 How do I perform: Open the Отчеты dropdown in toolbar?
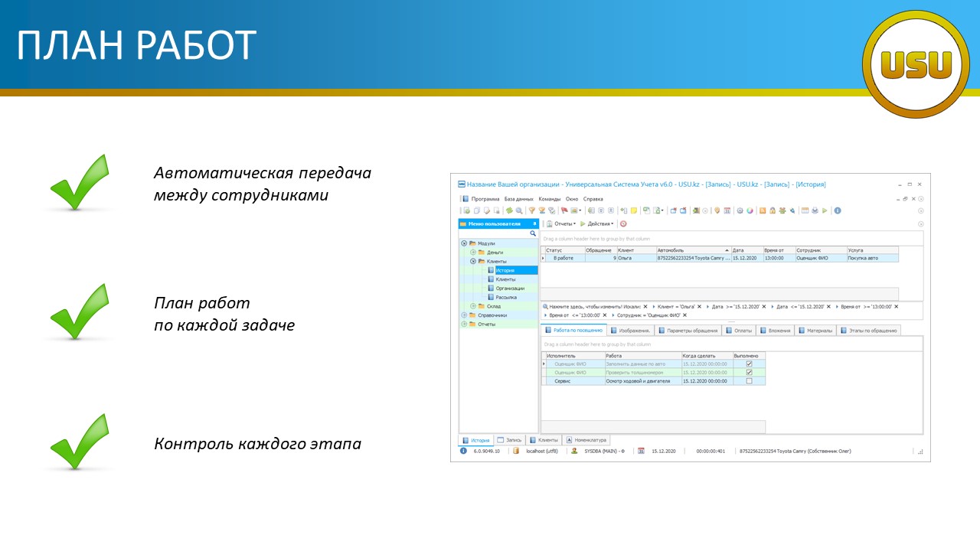(x=563, y=224)
